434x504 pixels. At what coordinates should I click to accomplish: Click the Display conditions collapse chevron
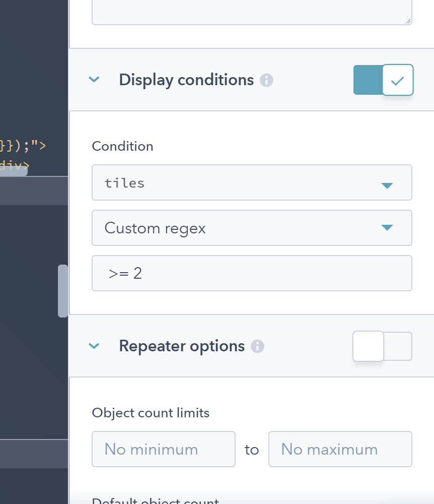[94, 80]
